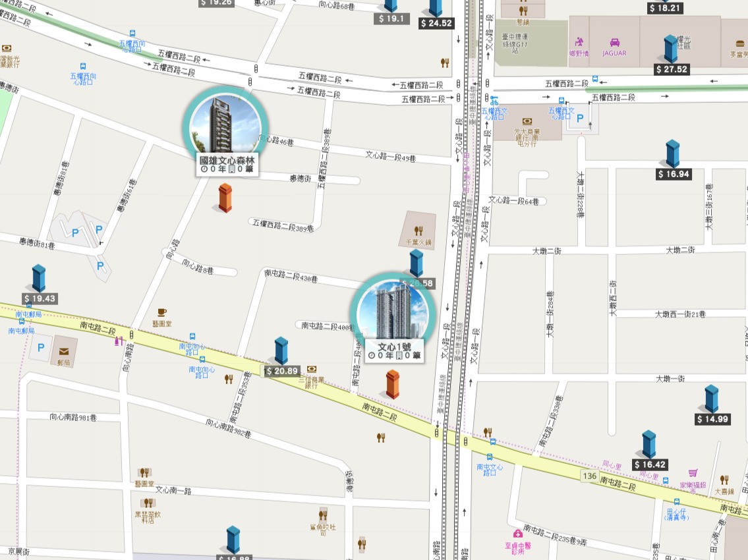Click the 田心仔(清真寺) bus stop icon
The width and height of the screenshot is (748, 560).
pos(676,501)
